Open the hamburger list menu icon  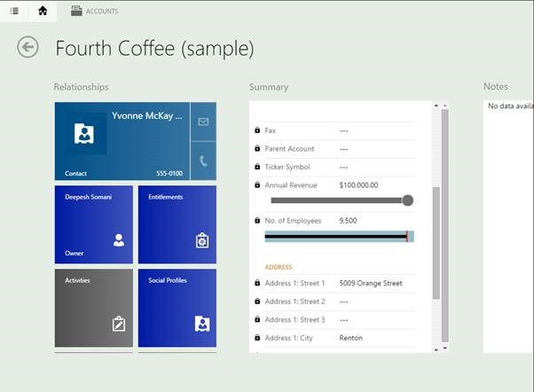14,11
